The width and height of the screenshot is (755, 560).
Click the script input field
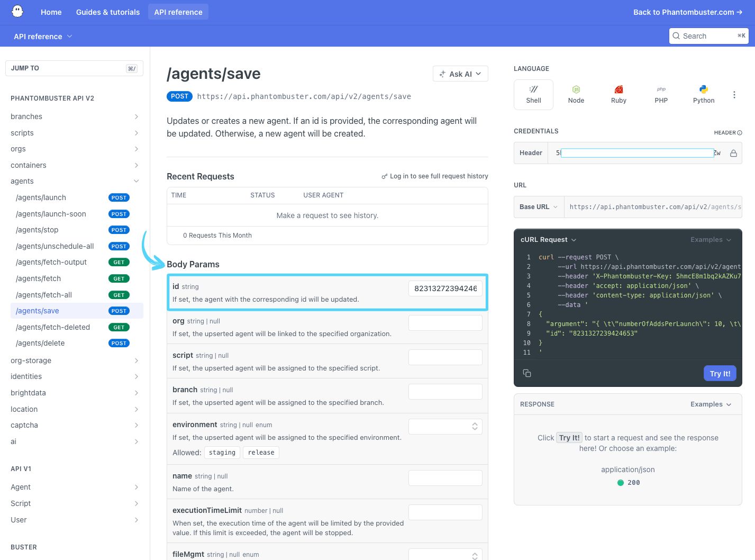(445, 357)
